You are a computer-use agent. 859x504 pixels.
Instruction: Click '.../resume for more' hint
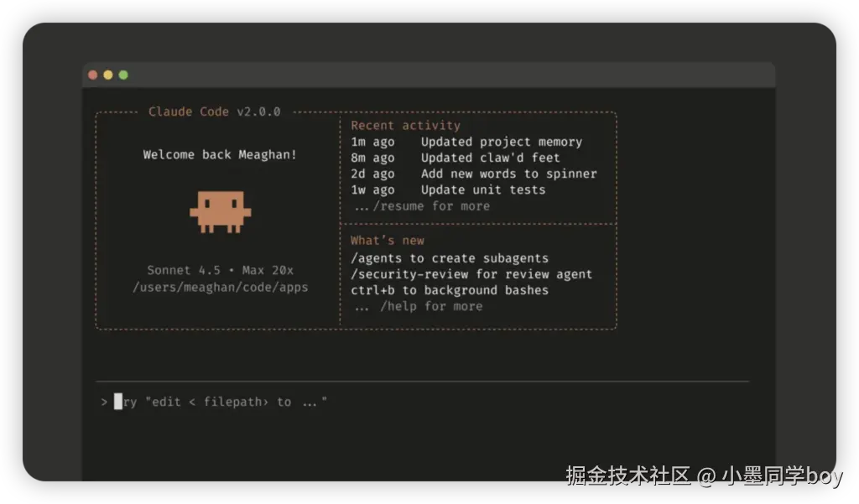[422, 206]
